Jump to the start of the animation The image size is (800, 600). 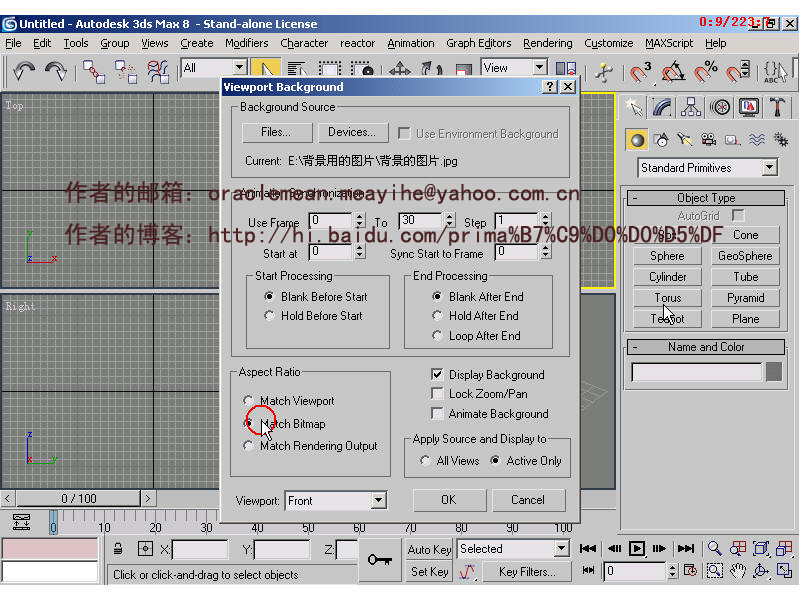(588, 548)
